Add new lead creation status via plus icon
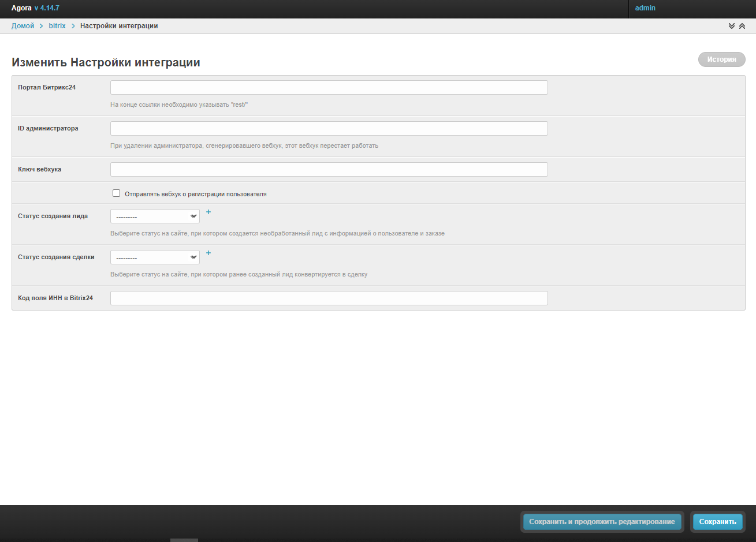This screenshot has height=542, width=756. 208,212
